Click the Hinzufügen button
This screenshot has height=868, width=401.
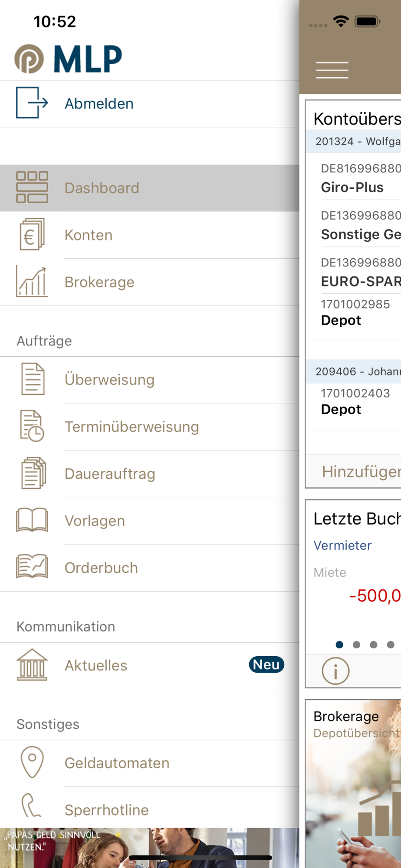click(353, 471)
